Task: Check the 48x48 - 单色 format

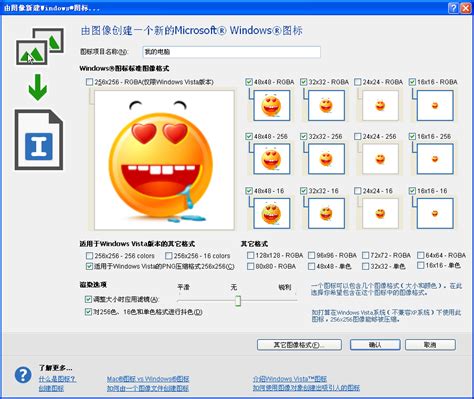Action: [311, 266]
